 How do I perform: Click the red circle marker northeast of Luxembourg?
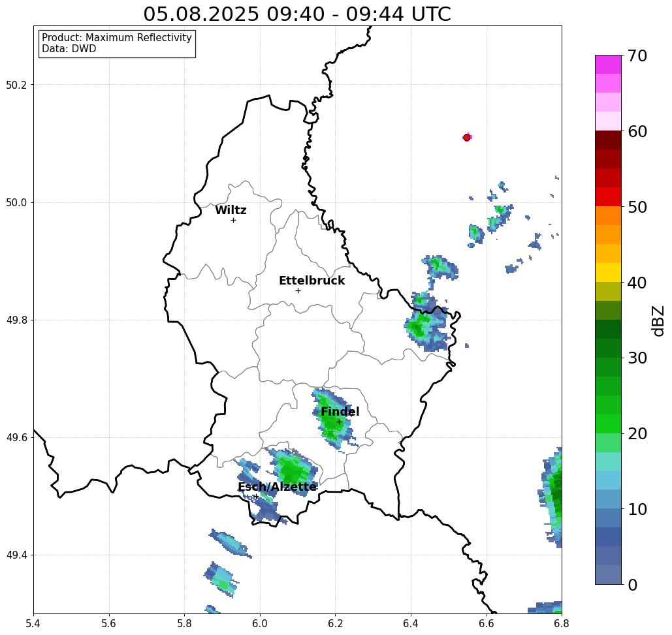[467, 138]
